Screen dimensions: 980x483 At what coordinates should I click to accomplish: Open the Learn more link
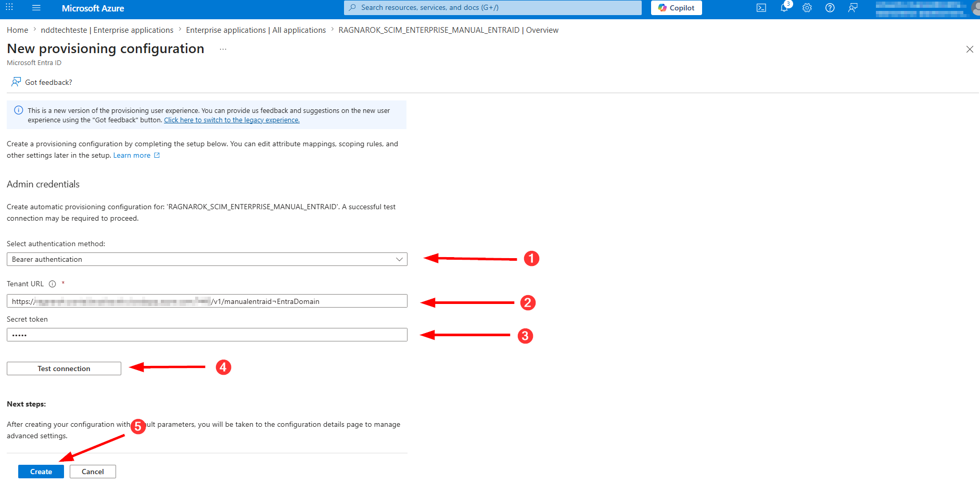pos(136,156)
